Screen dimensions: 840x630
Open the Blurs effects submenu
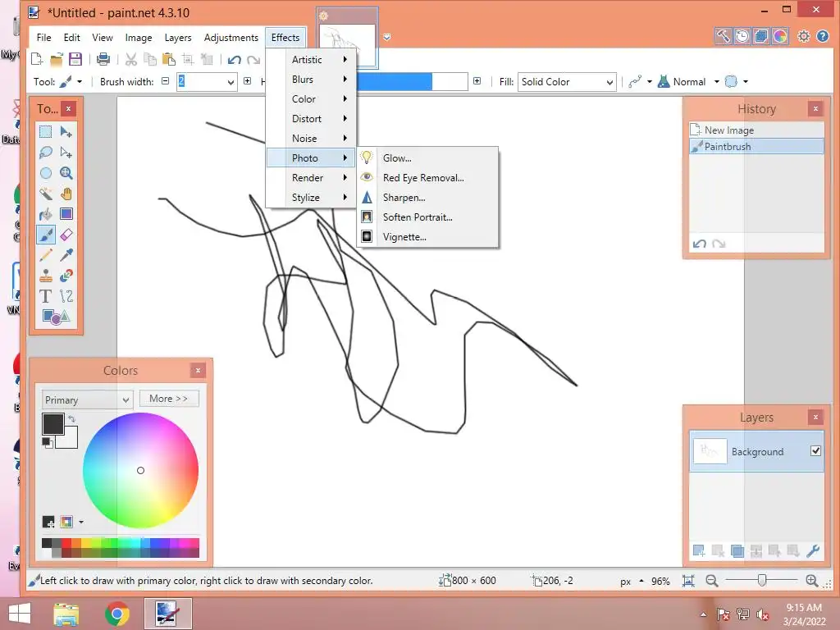311,80
